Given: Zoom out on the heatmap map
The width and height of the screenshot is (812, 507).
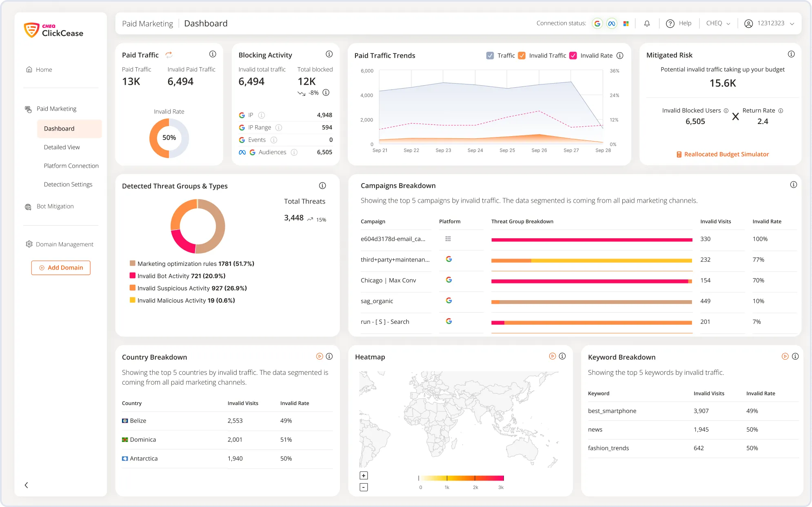Looking at the screenshot, I should [x=364, y=487].
